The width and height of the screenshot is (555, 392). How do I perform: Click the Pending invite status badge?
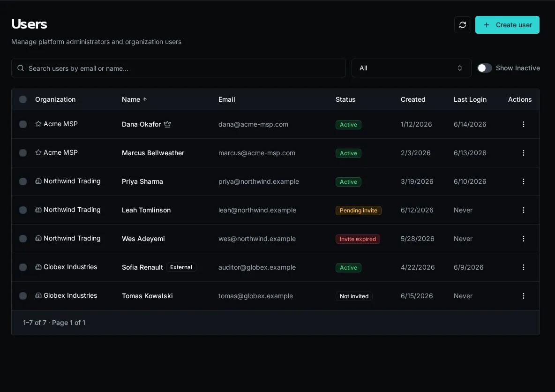click(x=358, y=211)
